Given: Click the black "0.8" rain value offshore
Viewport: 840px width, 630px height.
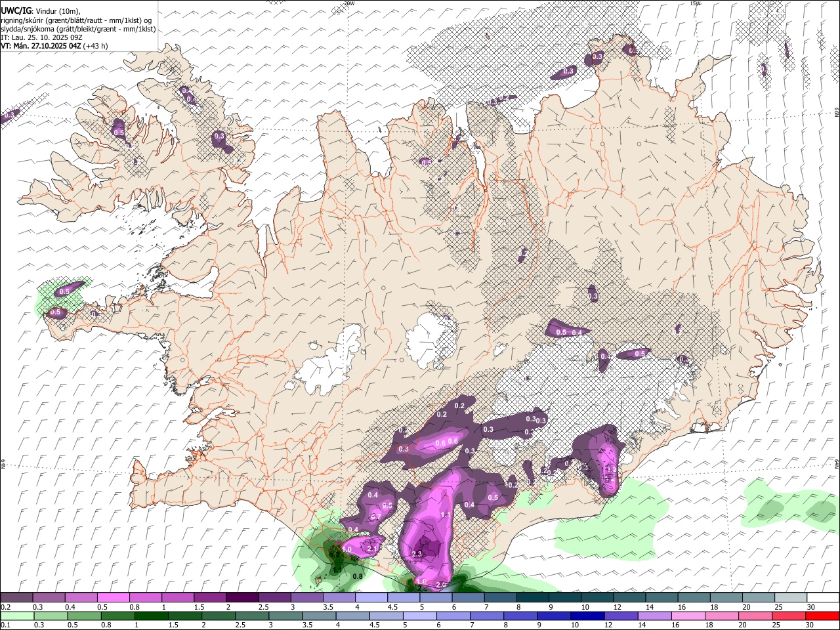Looking at the screenshot, I should (x=358, y=577).
